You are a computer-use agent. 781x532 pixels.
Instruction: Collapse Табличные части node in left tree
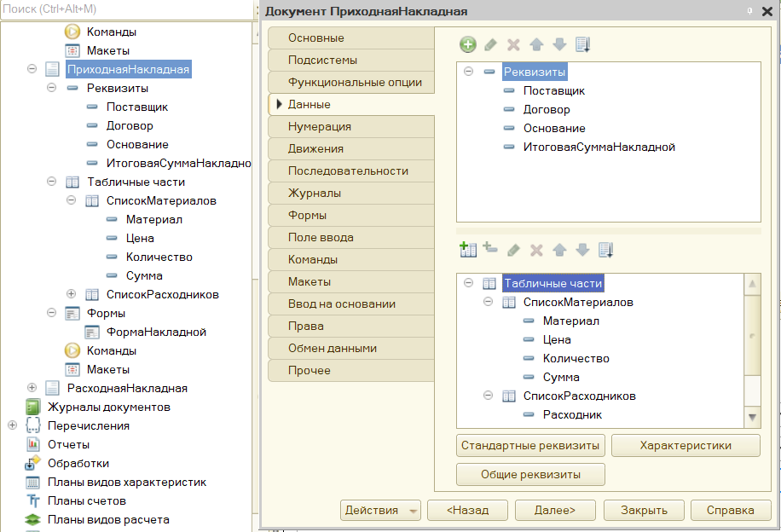point(51,182)
